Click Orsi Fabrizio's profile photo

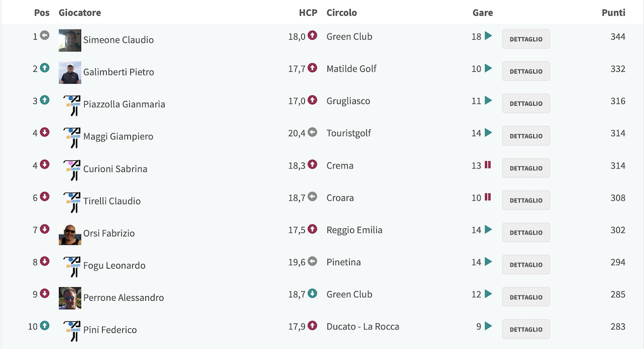pos(70,234)
